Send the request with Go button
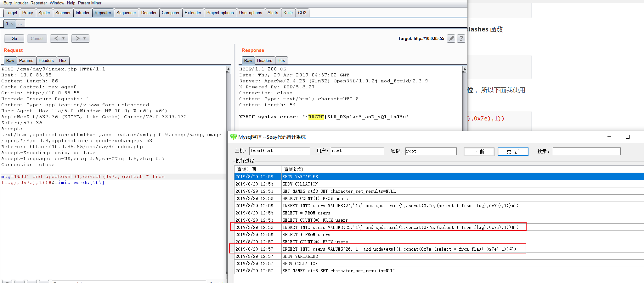 14,38
